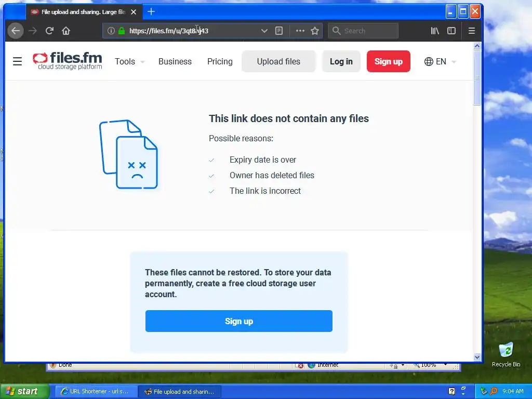The height and width of the screenshot is (399, 532).
Task: Click the browser forward arrow
Action: click(33, 31)
